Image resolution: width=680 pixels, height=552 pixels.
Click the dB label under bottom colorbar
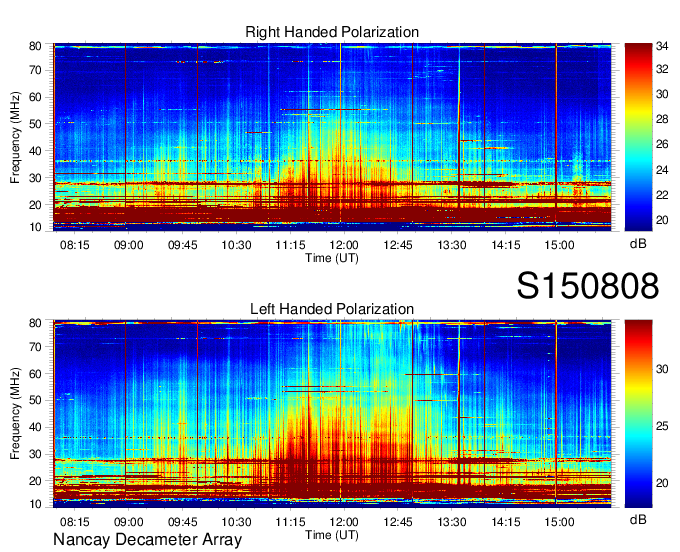[638, 519]
